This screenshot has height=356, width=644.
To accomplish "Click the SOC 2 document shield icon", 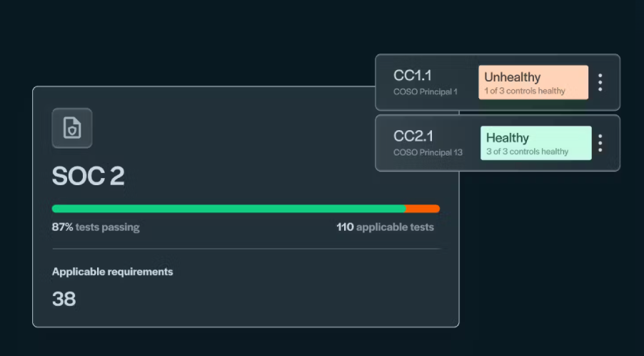I will pyautogui.click(x=72, y=128).
